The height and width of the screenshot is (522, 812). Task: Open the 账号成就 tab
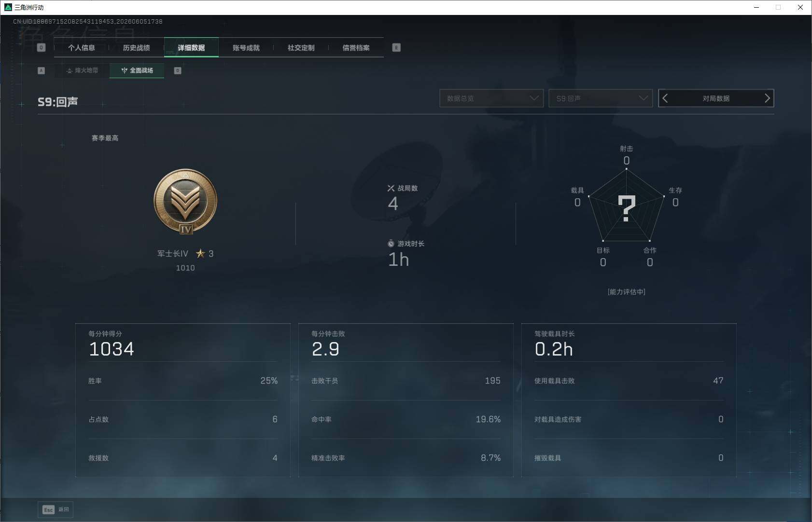[x=246, y=48]
